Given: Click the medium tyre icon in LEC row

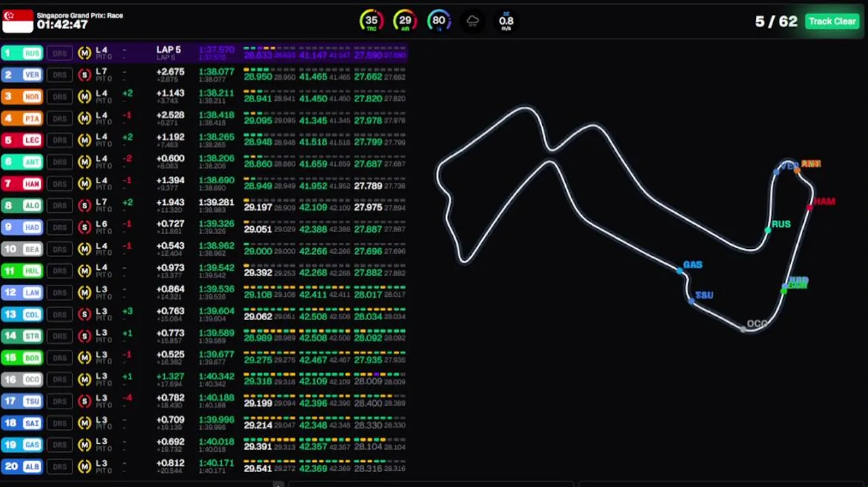Looking at the screenshot, I should (85, 140).
